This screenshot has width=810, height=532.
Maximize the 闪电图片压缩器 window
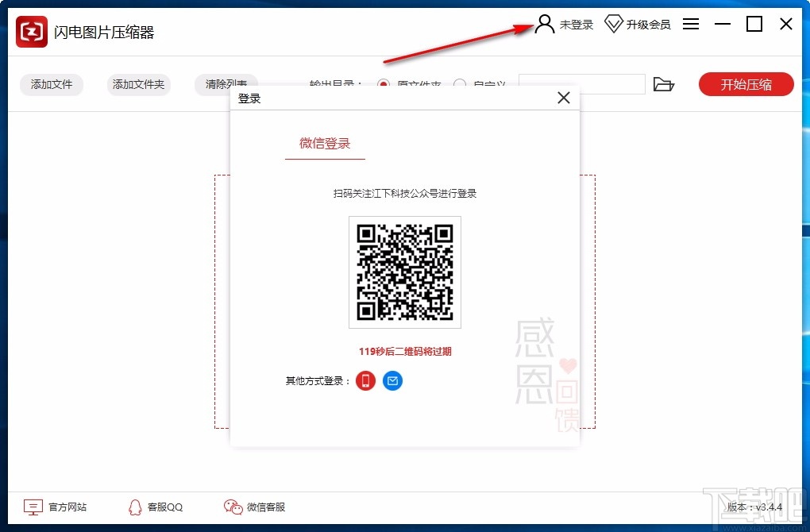pyautogui.click(x=754, y=24)
